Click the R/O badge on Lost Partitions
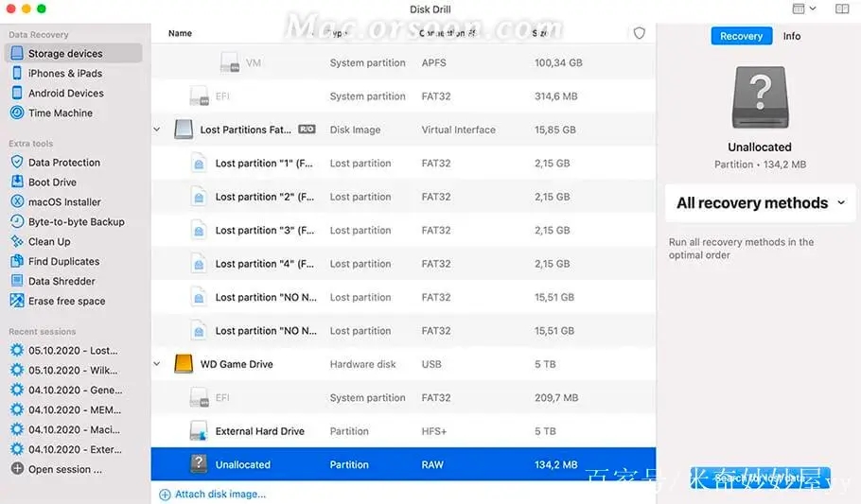 [307, 129]
